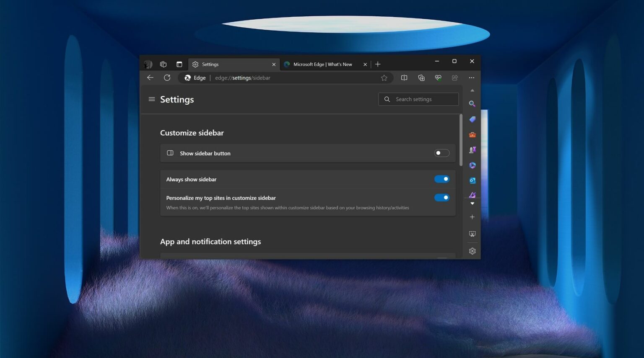Screen dimensions: 644x358
Task: Open Search in the Edge sidebar
Action: coord(472,103)
